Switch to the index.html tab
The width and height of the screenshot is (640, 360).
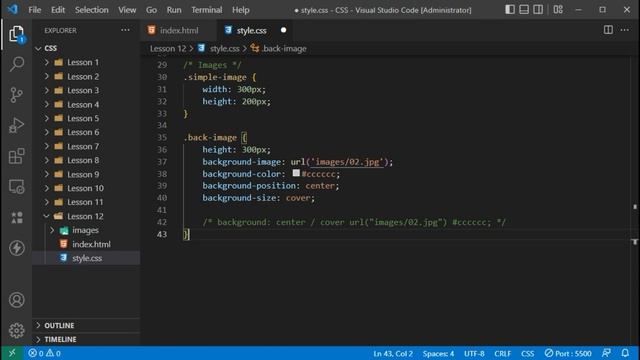click(x=179, y=30)
